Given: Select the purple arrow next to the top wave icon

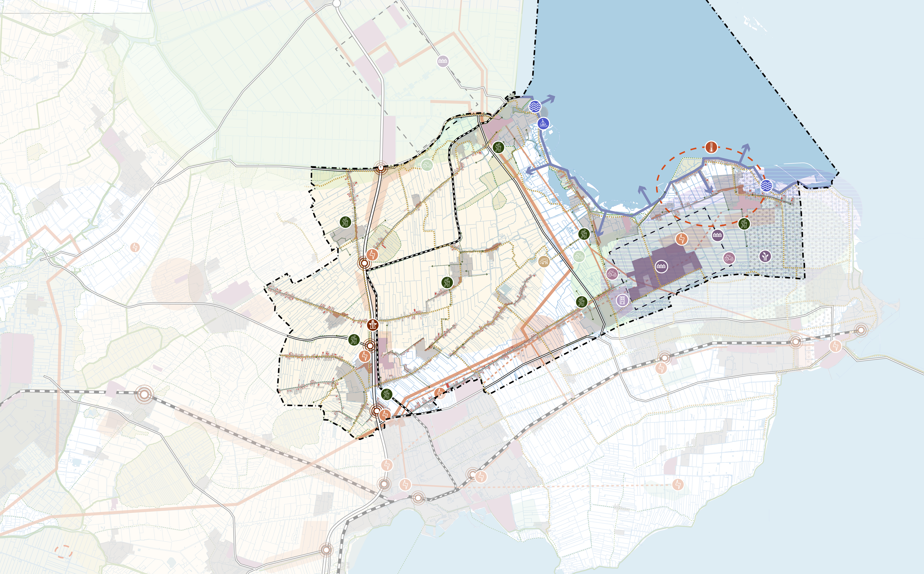Looking at the screenshot, I should click(x=548, y=100).
